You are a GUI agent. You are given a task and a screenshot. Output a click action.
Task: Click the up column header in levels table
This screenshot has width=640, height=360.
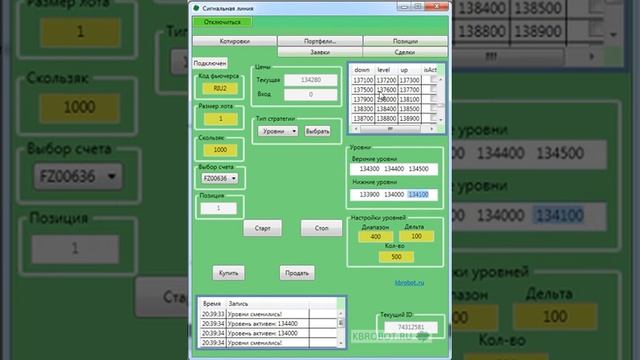pos(409,70)
